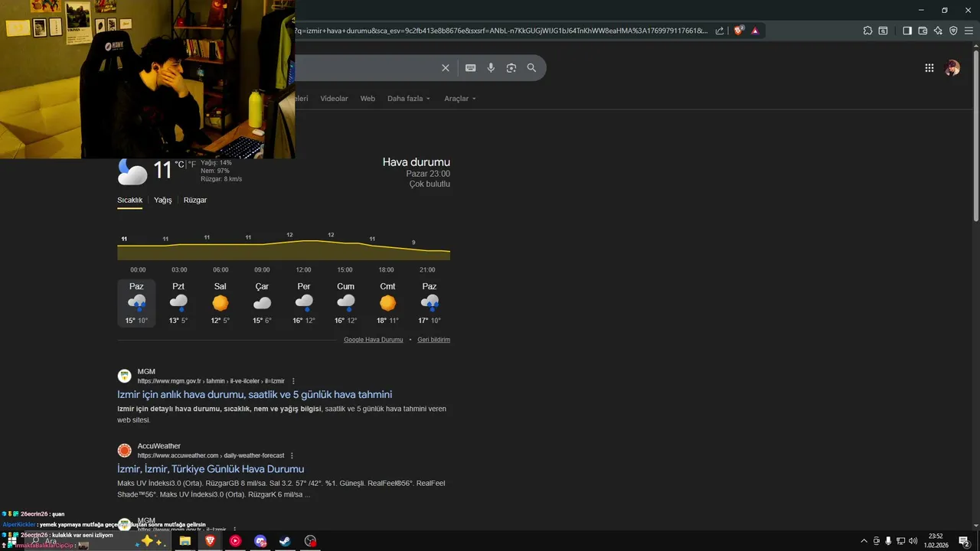Click Brave browser taskbar icon

(x=210, y=541)
